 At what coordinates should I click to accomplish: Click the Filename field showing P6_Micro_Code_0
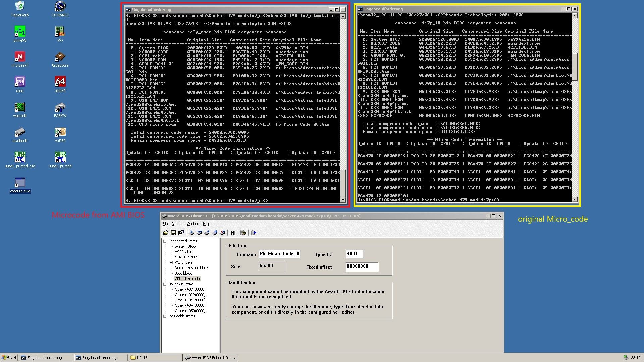click(x=279, y=254)
